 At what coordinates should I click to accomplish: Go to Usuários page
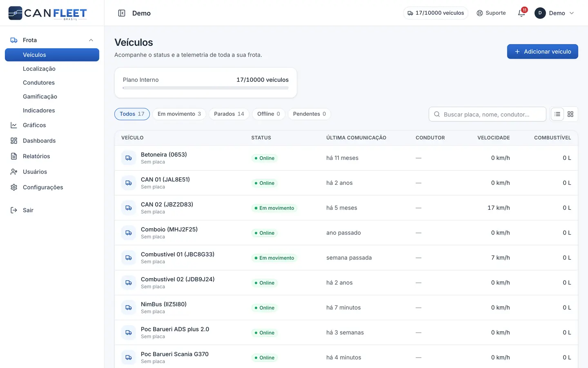coord(52,172)
